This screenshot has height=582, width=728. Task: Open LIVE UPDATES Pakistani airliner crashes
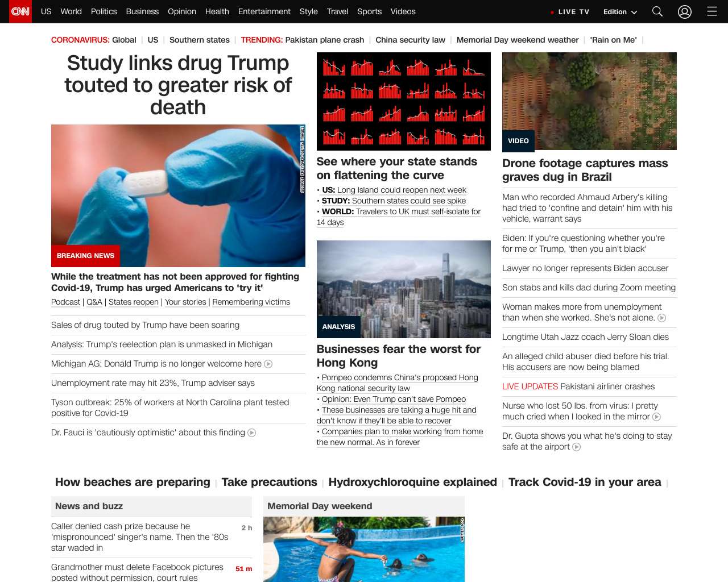tap(578, 386)
